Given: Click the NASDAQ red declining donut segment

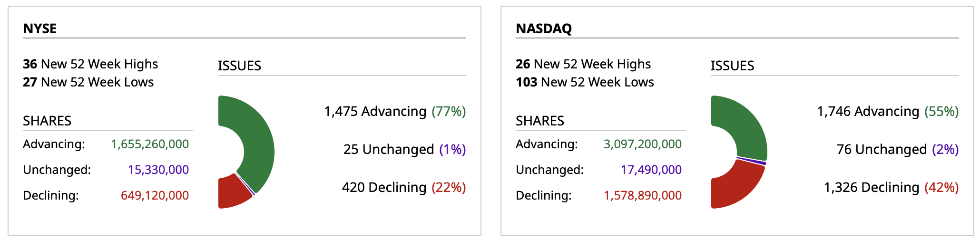Looking at the screenshot, I should 735,188.
